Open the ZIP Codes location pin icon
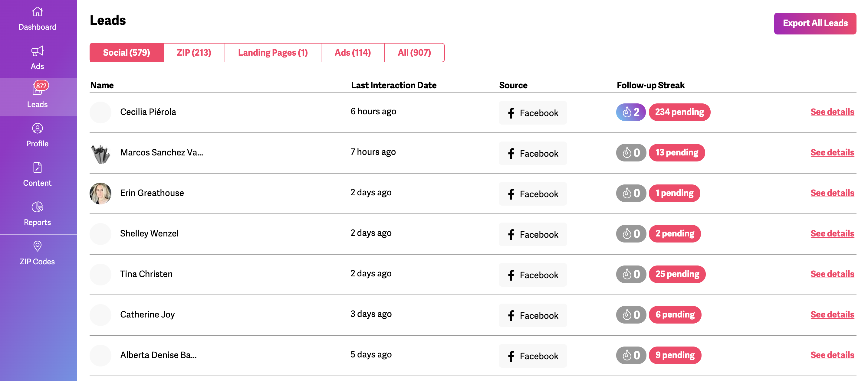The width and height of the screenshot is (868, 381). point(38,246)
